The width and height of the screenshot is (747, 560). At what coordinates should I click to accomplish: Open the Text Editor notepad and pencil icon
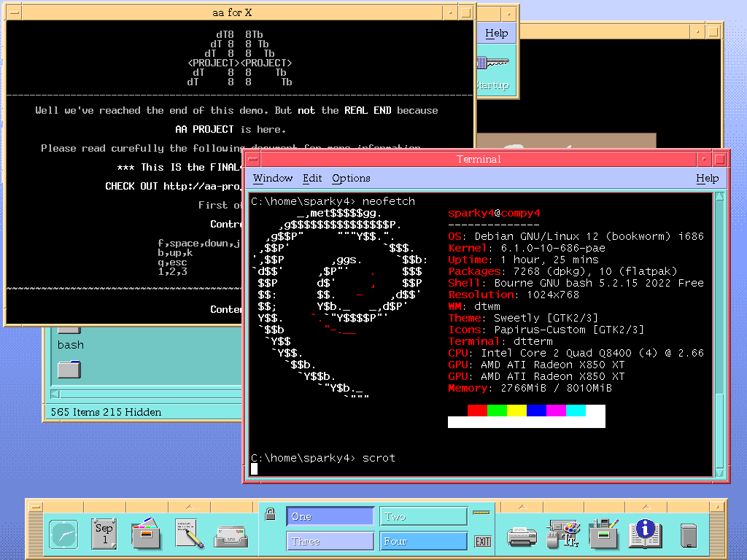[x=189, y=534]
